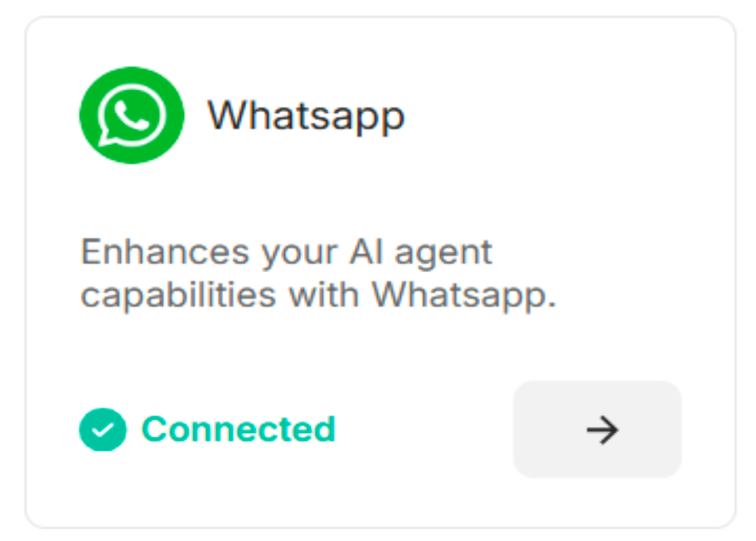Click the Connected status label
This screenshot has height=541, width=756.
238,429
